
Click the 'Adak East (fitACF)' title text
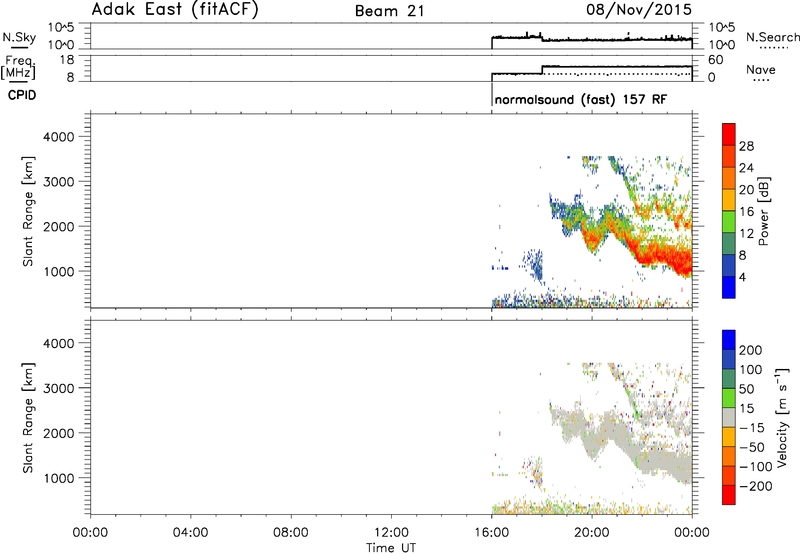point(175,10)
